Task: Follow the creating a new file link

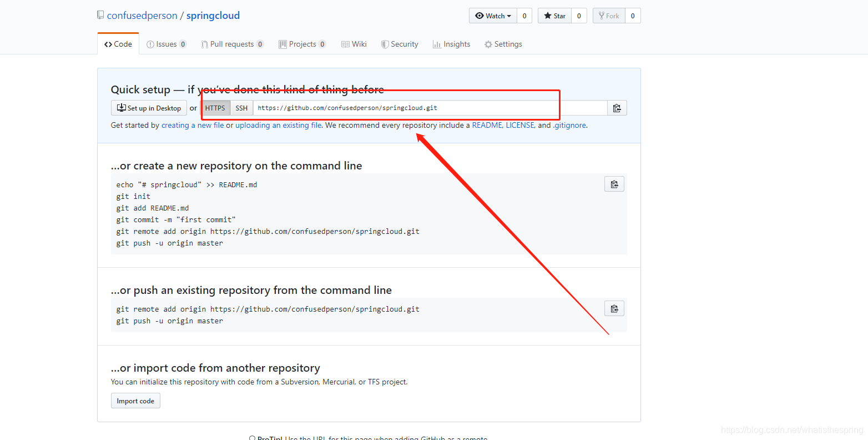Action: (x=193, y=125)
